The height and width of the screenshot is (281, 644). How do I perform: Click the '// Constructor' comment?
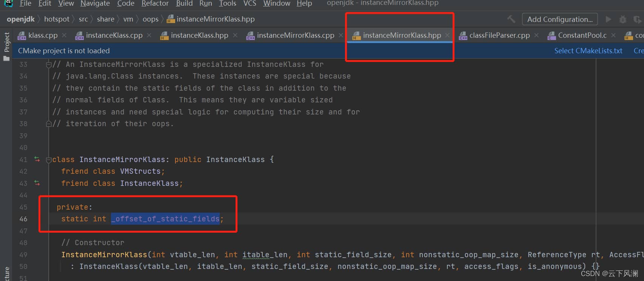pyautogui.click(x=93, y=242)
